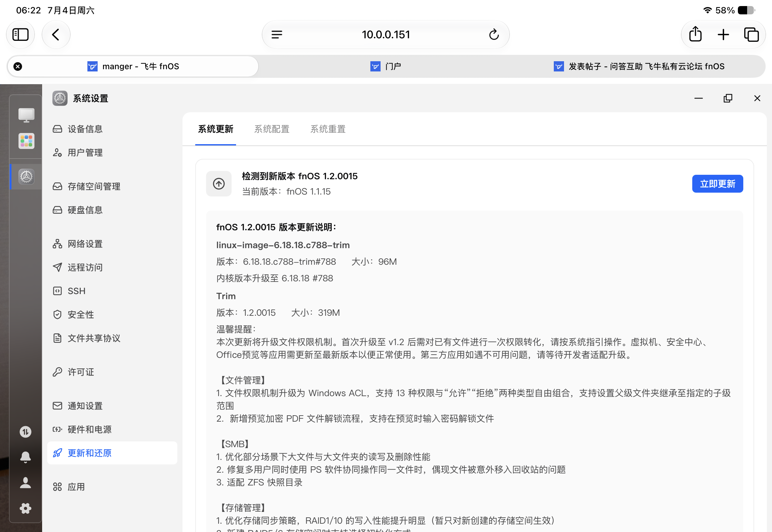Open the transfer tasks up-down arrows icon

click(25, 432)
